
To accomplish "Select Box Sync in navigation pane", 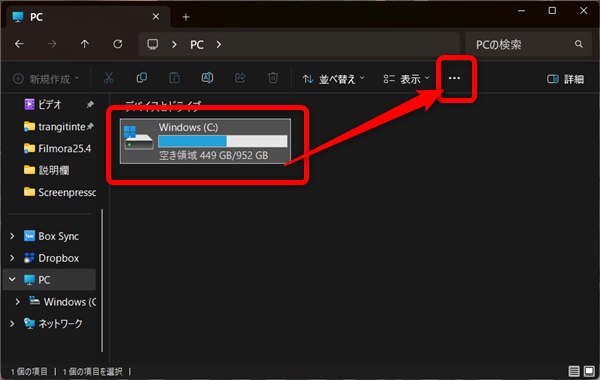I will tap(52, 236).
